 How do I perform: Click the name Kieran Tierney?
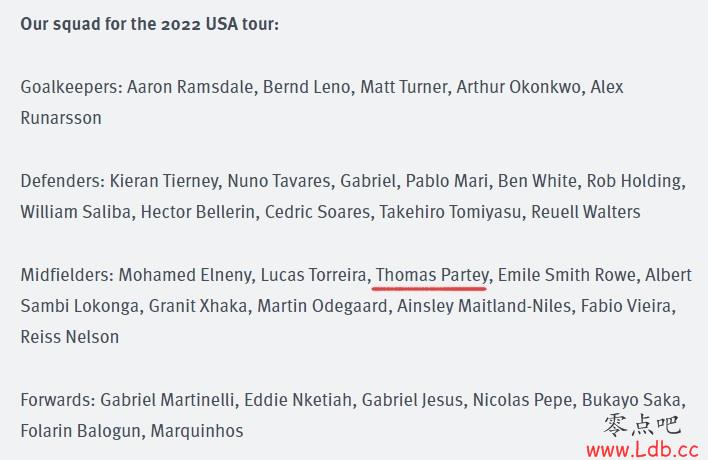pyautogui.click(x=164, y=181)
